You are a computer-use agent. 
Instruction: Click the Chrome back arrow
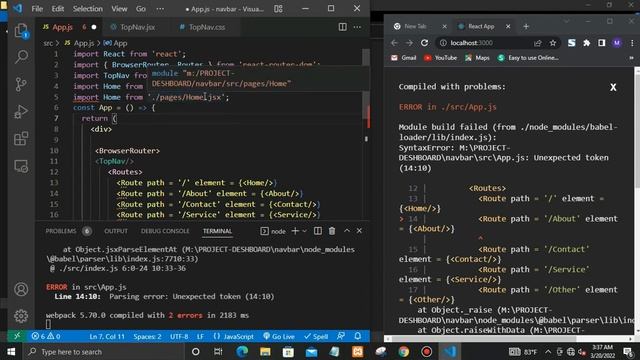(x=394, y=43)
